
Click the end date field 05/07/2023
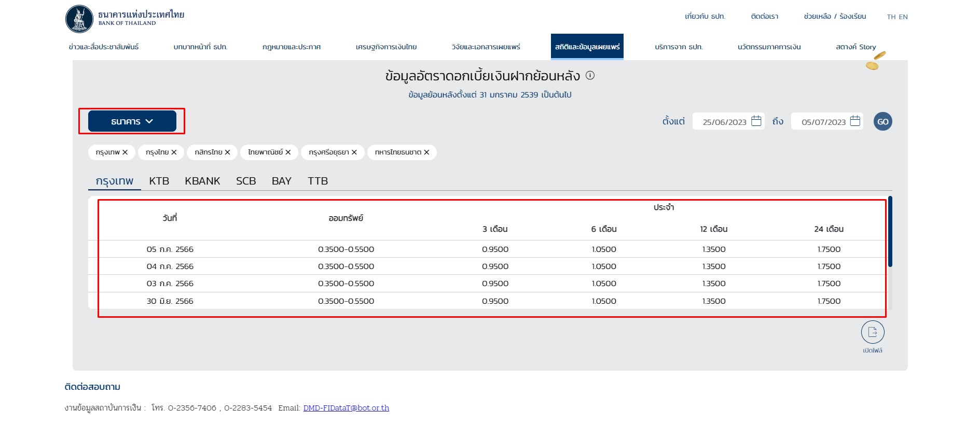click(827, 121)
